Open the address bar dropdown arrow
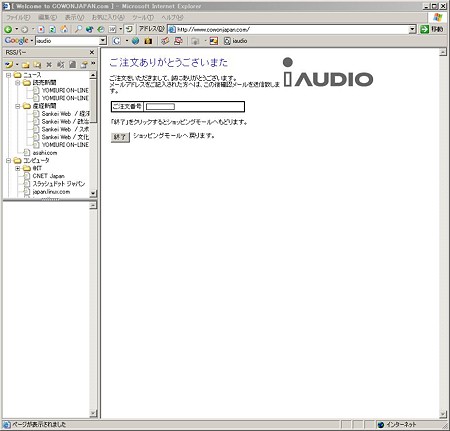This screenshot has height=431, width=450. (413, 29)
